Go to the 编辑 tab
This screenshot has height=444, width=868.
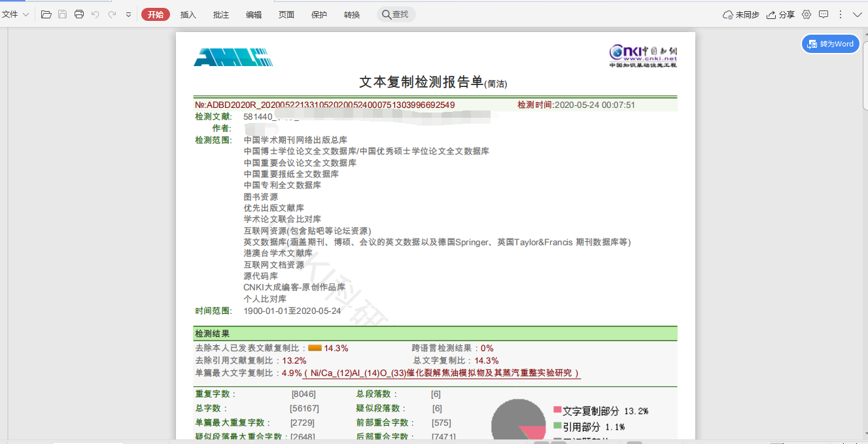254,14
